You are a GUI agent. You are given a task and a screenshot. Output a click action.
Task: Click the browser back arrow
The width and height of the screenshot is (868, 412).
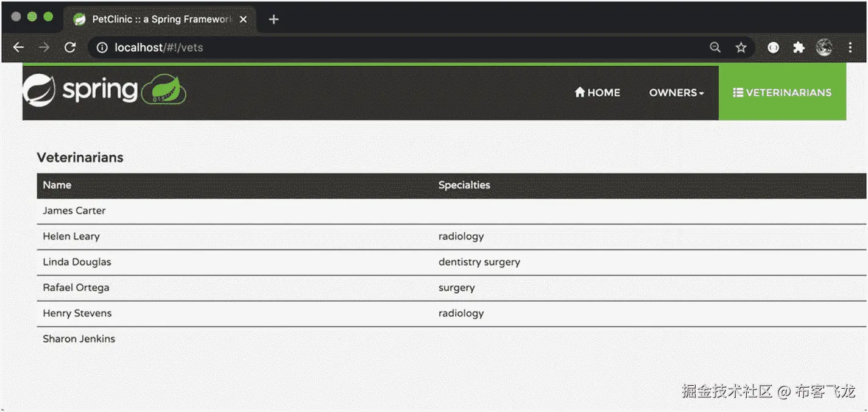click(x=18, y=48)
